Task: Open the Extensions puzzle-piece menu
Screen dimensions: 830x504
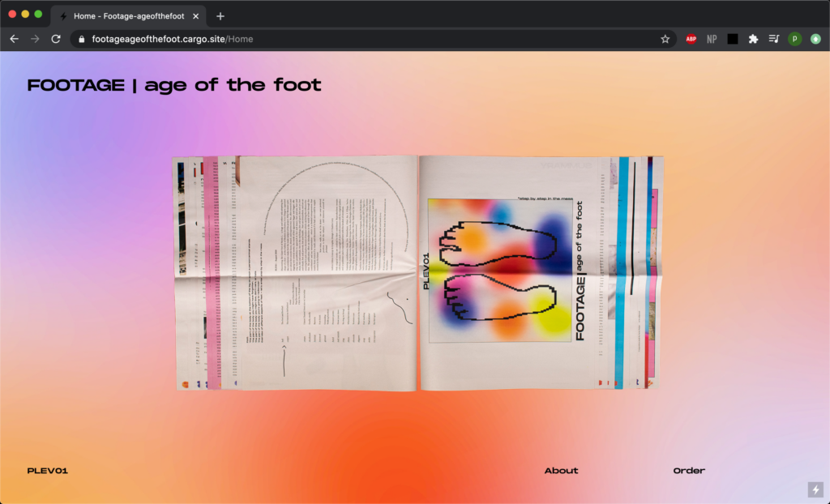Action: 753,39
